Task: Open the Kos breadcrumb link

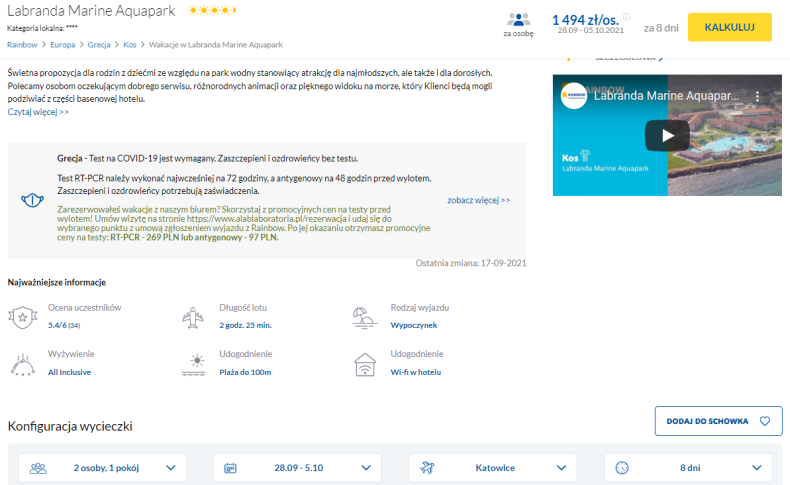Action: pyautogui.click(x=129, y=45)
